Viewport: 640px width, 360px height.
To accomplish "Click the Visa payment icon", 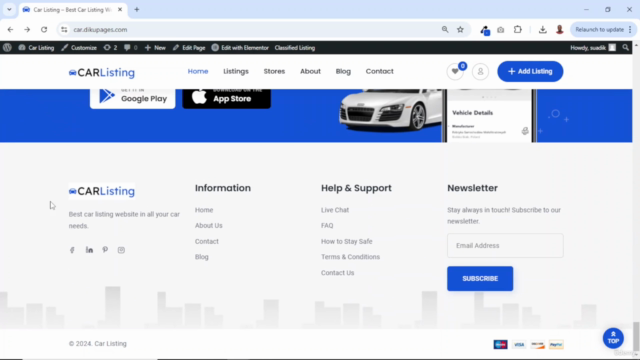I will coord(519,344).
